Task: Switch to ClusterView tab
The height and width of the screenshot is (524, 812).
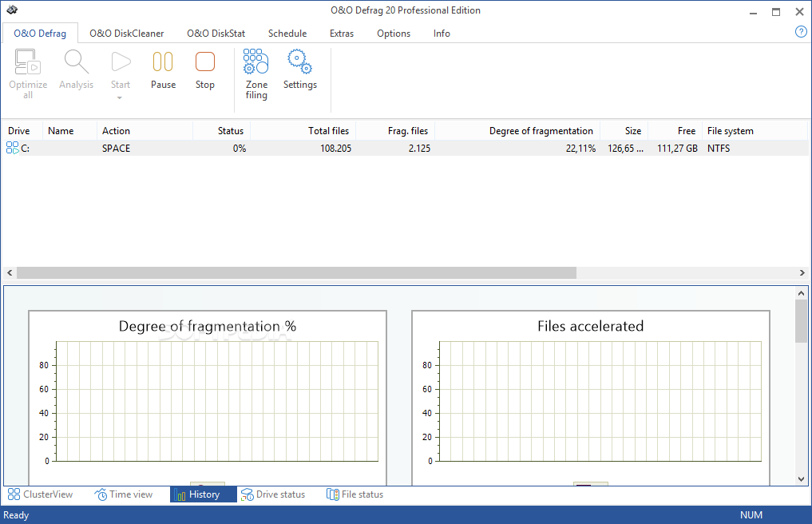Action: point(41,494)
